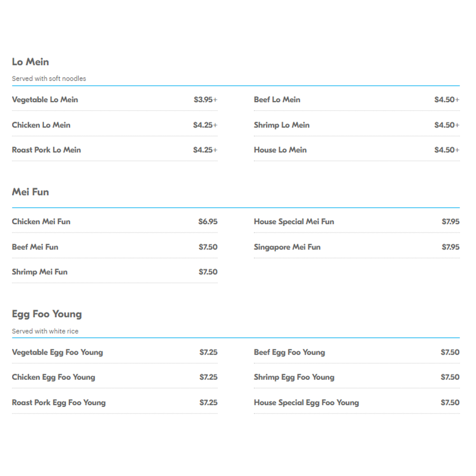Select House Special Egg Foo Young
This screenshot has width=476, height=476.
(x=306, y=403)
